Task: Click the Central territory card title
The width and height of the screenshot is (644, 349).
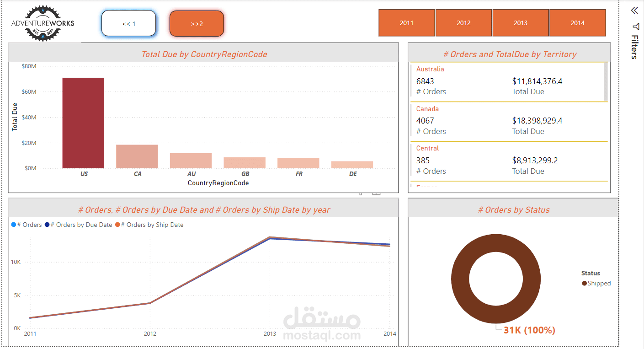Action: (x=427, y=148)
